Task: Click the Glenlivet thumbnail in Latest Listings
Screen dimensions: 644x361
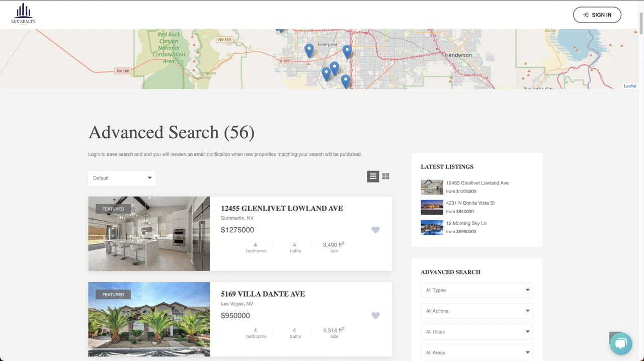Action: coord(432,187)
